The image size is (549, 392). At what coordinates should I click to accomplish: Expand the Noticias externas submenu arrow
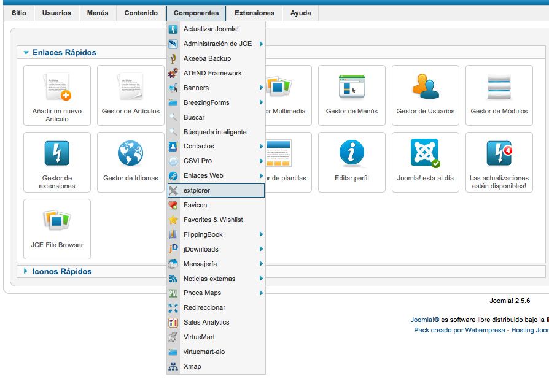(x=261, y=279)
